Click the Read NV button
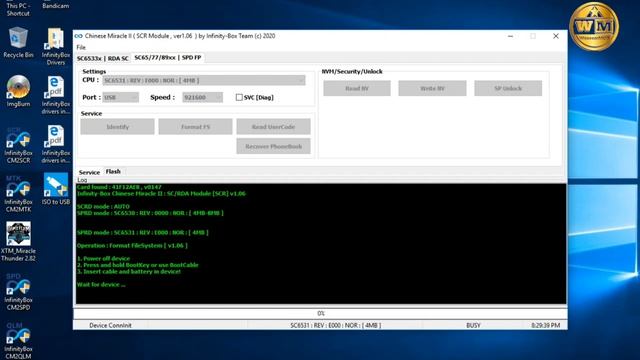640x360 pixels. coord(357,88)
